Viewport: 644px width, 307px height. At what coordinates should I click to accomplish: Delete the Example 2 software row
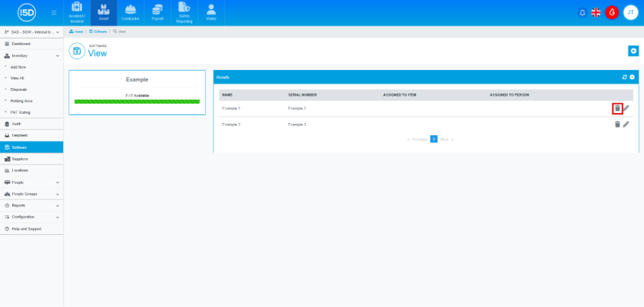(x=618, y=108)
